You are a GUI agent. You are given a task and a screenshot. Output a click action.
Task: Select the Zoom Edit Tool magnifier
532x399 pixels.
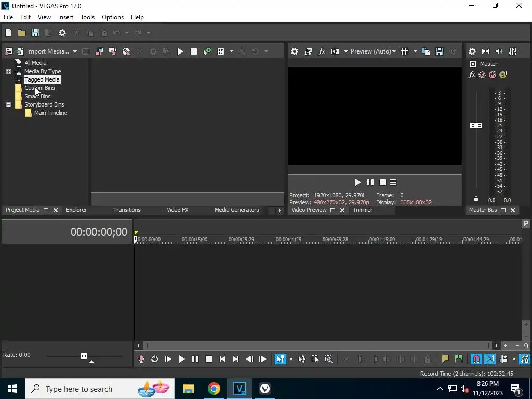click(328, 359)
